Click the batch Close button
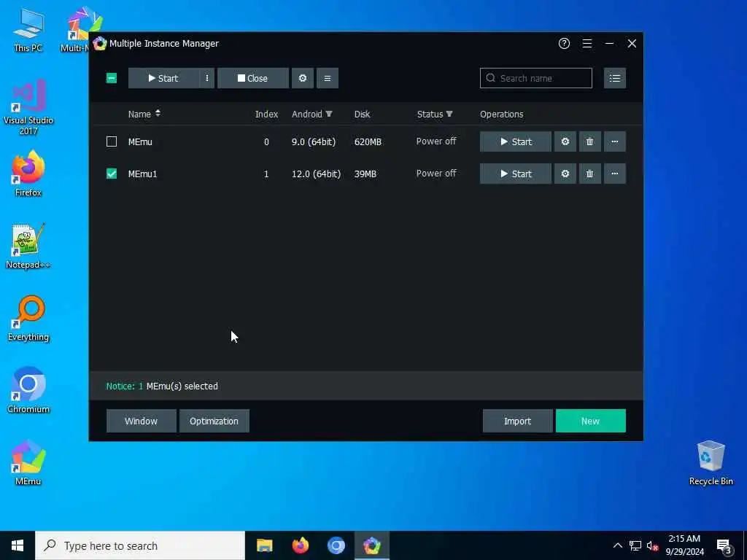The image size is (747, 560). pos(253,78)
